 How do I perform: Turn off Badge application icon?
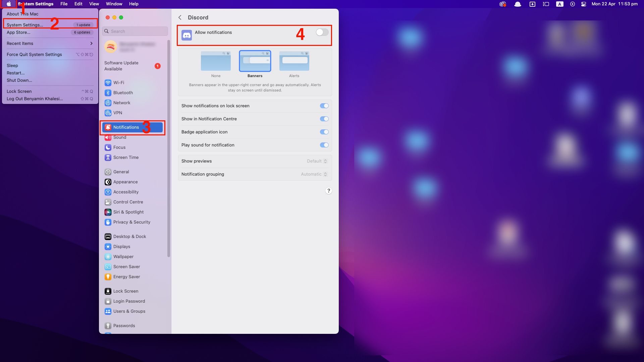[x=324, y=132]
